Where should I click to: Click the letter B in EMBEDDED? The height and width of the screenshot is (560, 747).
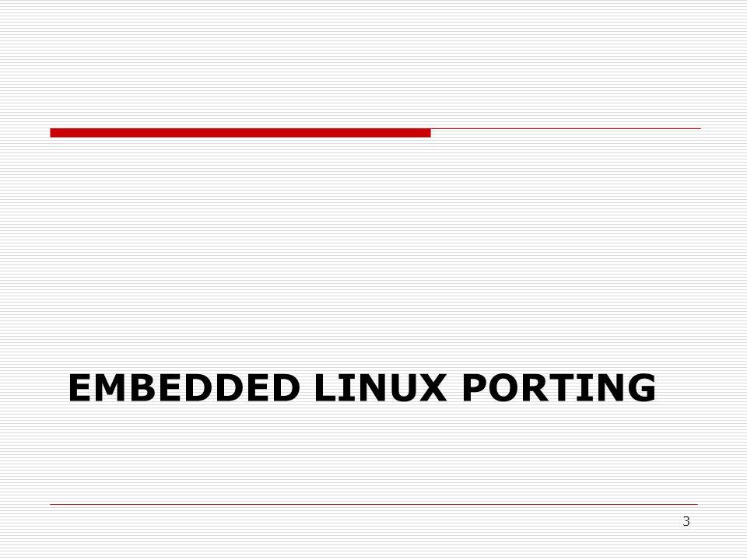(142, 387)
